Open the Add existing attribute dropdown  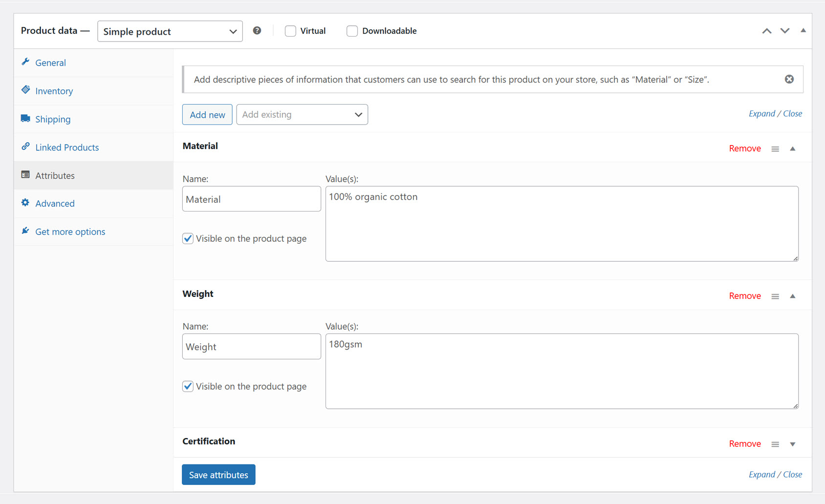click(x=302, y=114)
